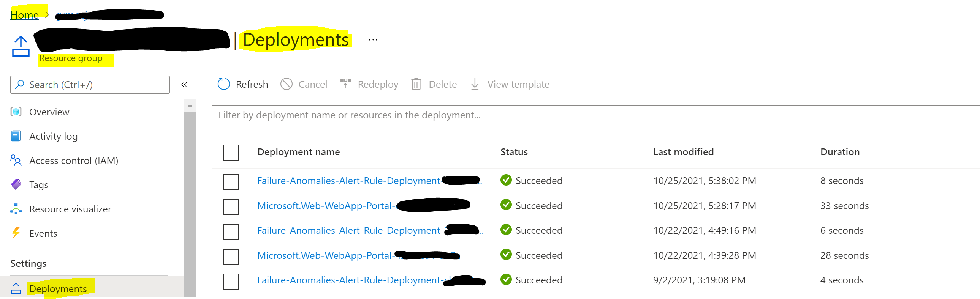Open Access control (IAM) menu item
This screenshot has height=299, width=980.
pos(74,161)
